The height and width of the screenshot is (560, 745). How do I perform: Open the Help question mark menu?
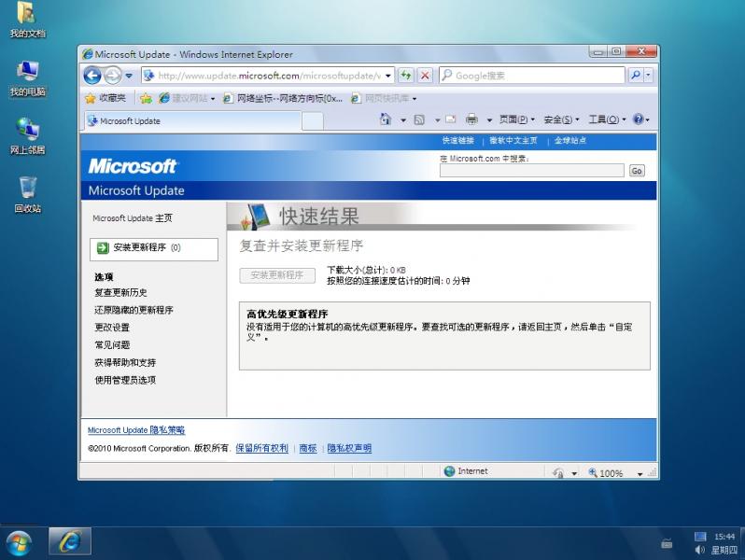[641, 119]
